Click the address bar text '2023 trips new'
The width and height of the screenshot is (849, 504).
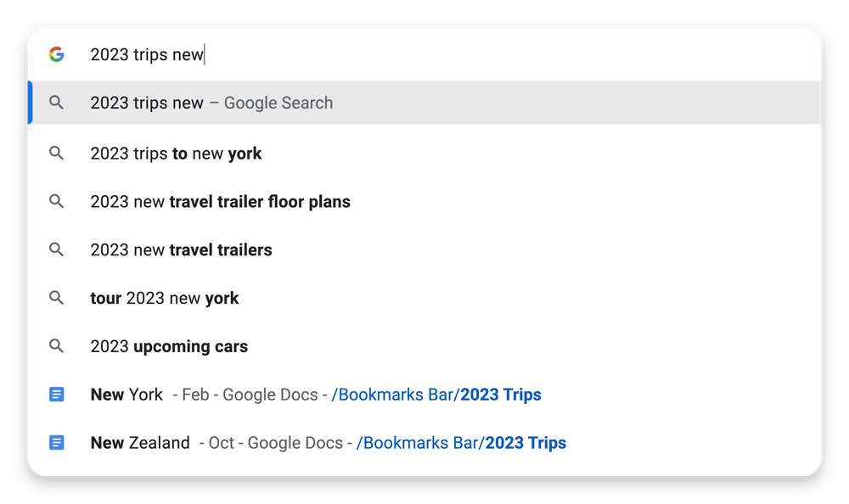pyautogui.click(x=147, y=55)
